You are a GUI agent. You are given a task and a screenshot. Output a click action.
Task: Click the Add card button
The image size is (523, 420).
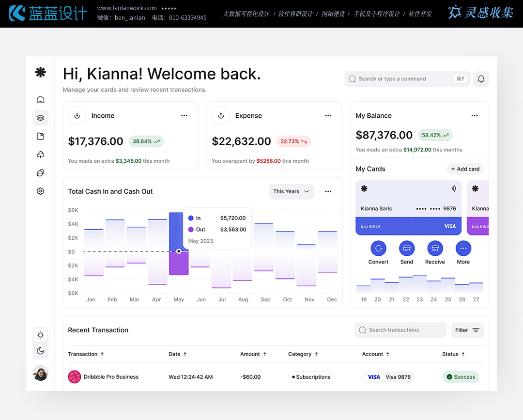tap(465, 169)
